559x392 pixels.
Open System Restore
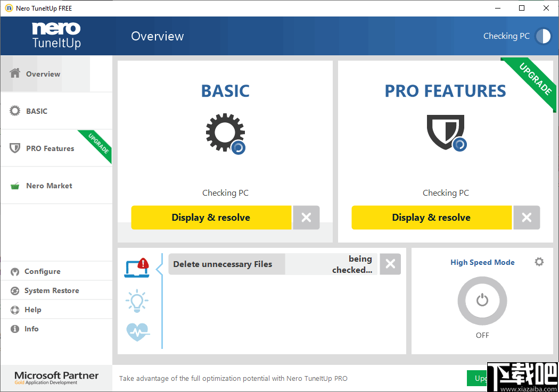(x=56, y=290)
